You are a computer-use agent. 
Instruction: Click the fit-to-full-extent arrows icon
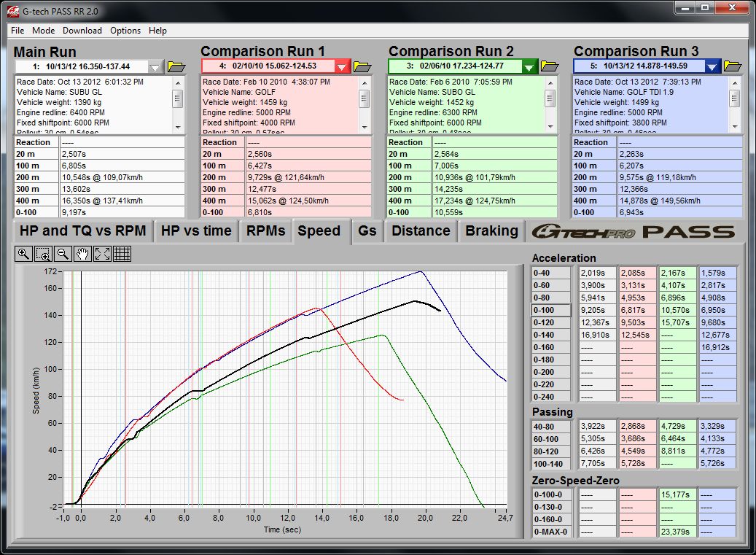(102, 254)
